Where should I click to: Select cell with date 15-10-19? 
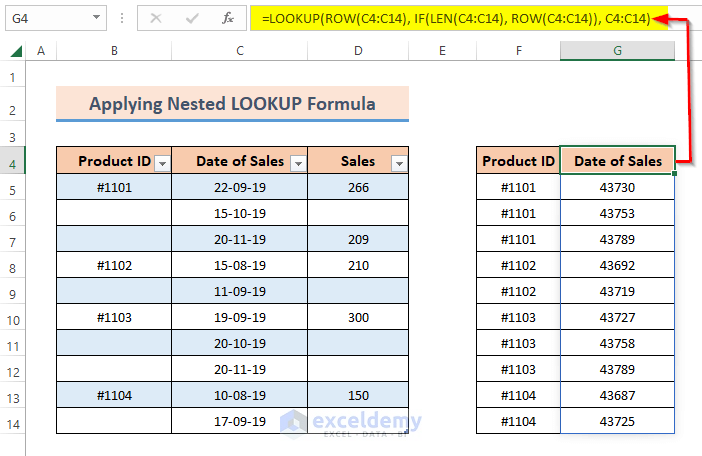pos(240,213)
